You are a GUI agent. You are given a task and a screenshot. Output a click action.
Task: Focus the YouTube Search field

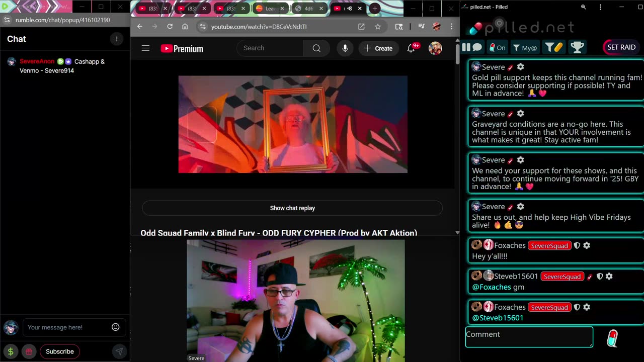[270, 48]
